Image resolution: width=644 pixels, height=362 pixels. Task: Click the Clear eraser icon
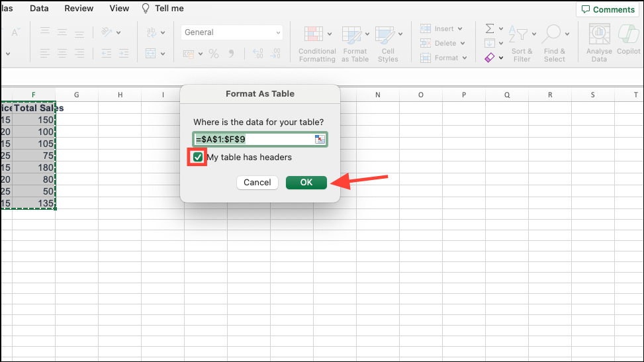(x=490, y=58)
